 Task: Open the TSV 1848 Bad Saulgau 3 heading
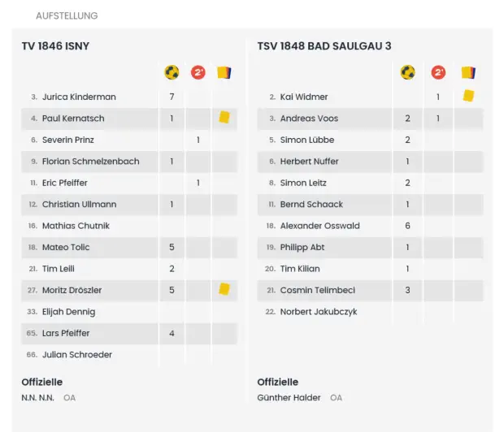(x=324, y=46)
